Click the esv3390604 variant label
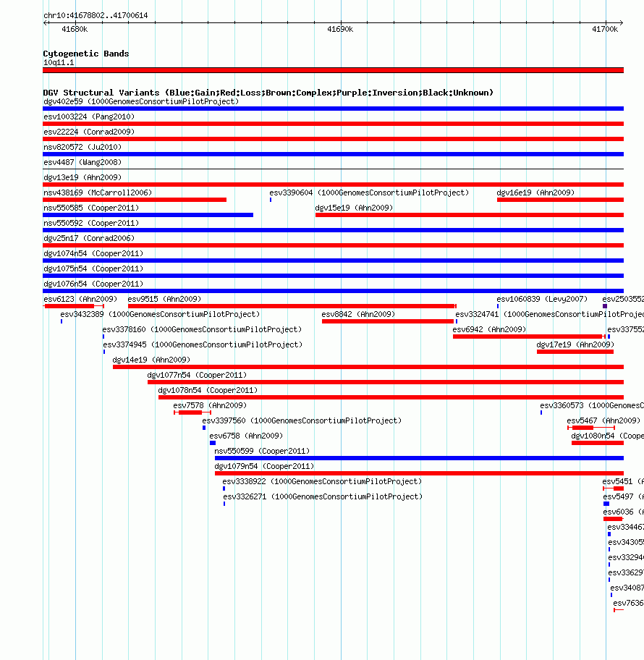This screenshot has width=644, height=660. coord(369,192)
